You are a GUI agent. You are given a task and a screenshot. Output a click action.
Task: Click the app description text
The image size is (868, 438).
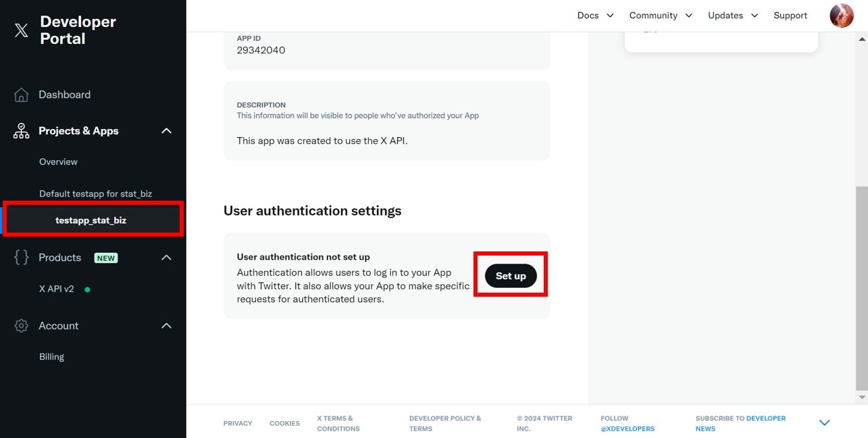[322, 141]
